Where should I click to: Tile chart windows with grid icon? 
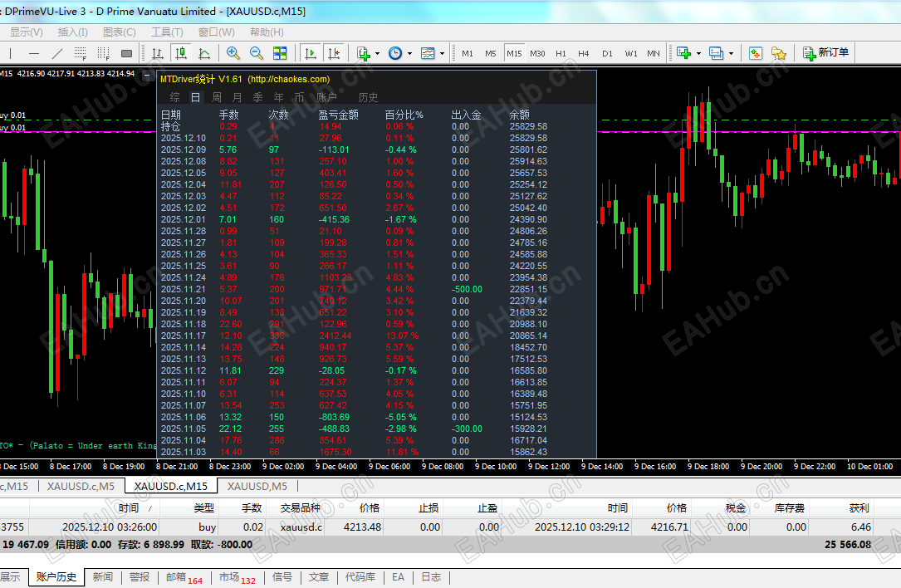(280, 53)
